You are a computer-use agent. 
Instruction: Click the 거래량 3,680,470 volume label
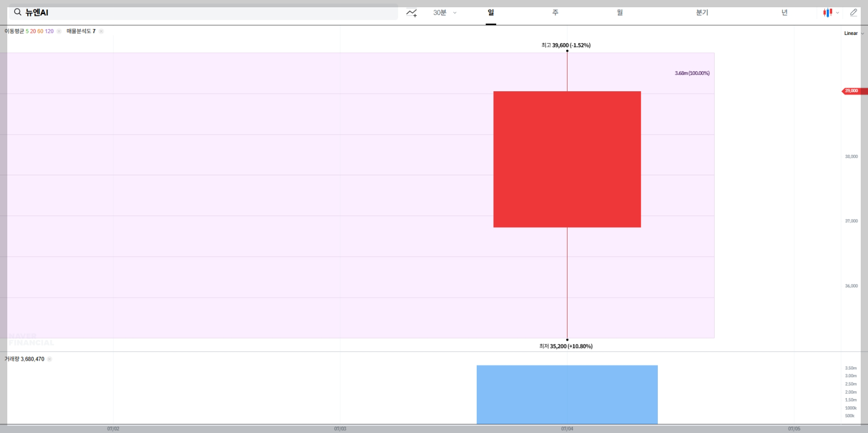coord(24,359)
